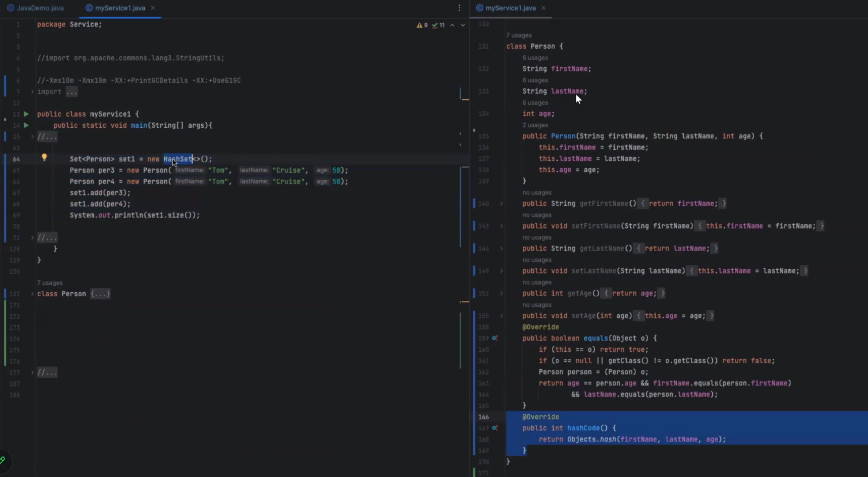
Task: Expand the folded import statements
Action: click(32, 92)
